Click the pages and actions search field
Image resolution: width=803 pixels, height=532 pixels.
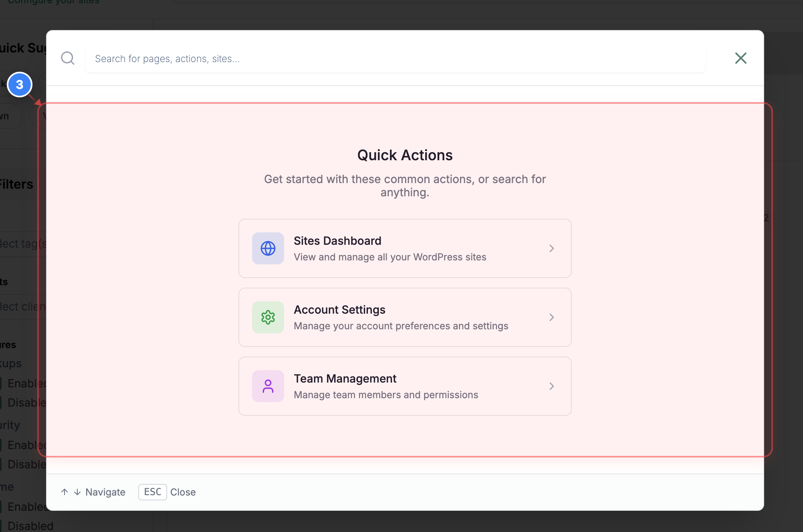coord(394,58)
